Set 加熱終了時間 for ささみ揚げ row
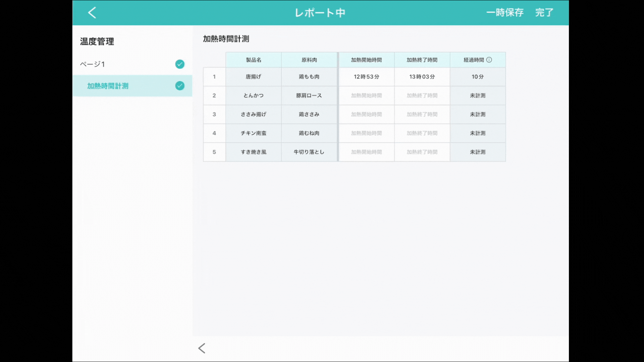 coord(422,114)
